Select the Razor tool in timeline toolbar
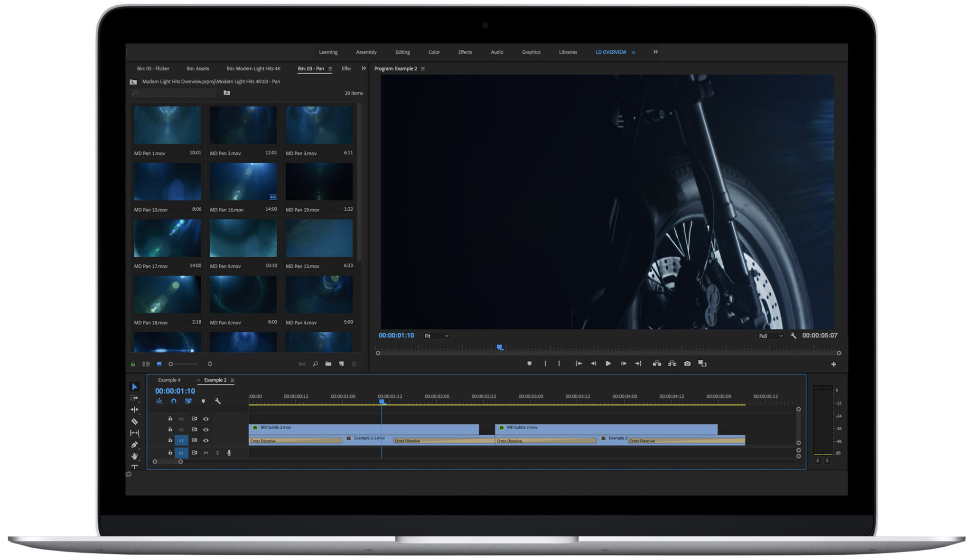This screenshot has width=972, height=560. tap(134, 421)
